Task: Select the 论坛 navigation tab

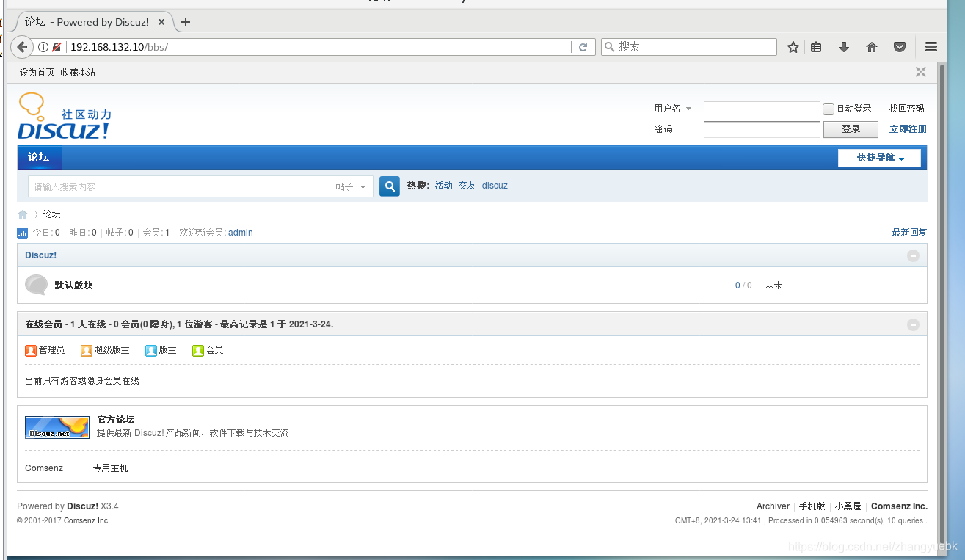Action: coord(39,157)
